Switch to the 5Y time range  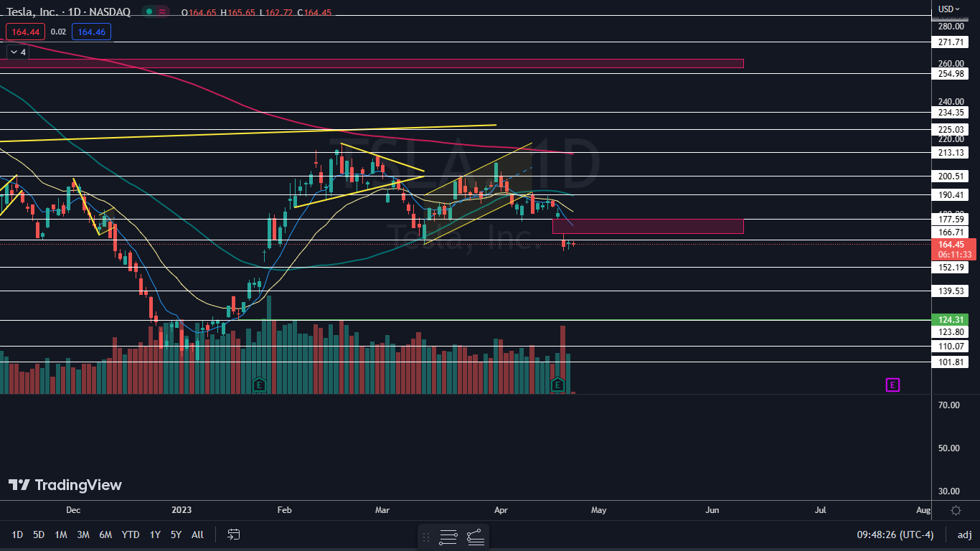point(176,534)
